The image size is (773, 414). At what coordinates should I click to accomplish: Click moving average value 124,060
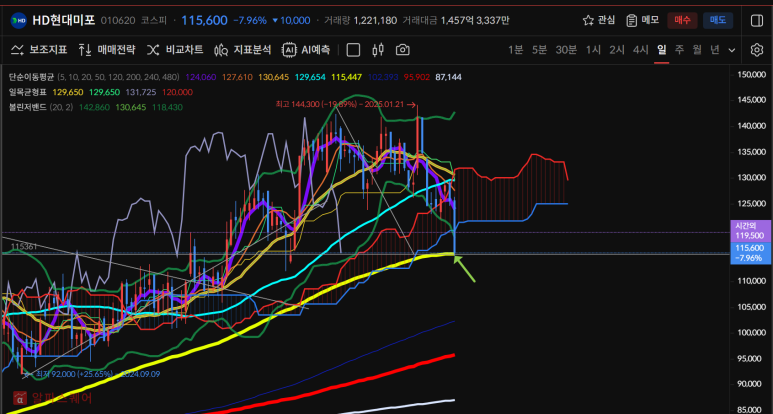(201, 77)
